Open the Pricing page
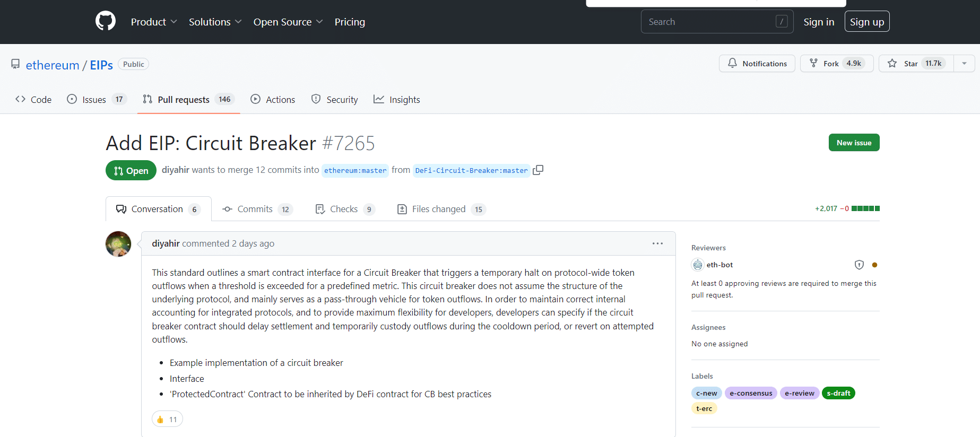Image resolution: width=980 pixels, height=437 pixels. 350,22
